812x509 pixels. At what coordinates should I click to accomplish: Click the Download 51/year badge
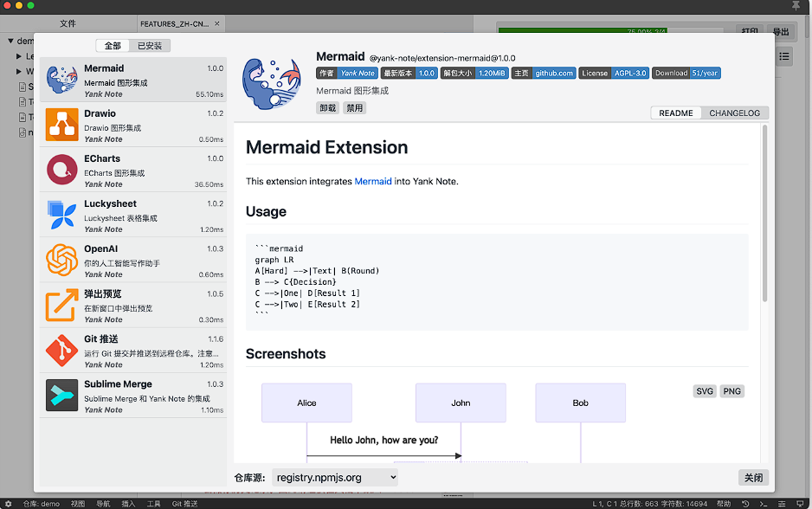pyautogui.click(x=686, y=73)
